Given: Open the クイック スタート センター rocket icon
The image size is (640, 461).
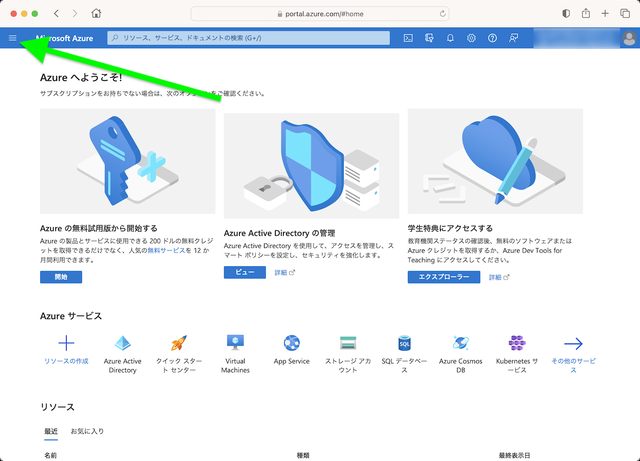Looking at the screenshot, I should point(179,343).
